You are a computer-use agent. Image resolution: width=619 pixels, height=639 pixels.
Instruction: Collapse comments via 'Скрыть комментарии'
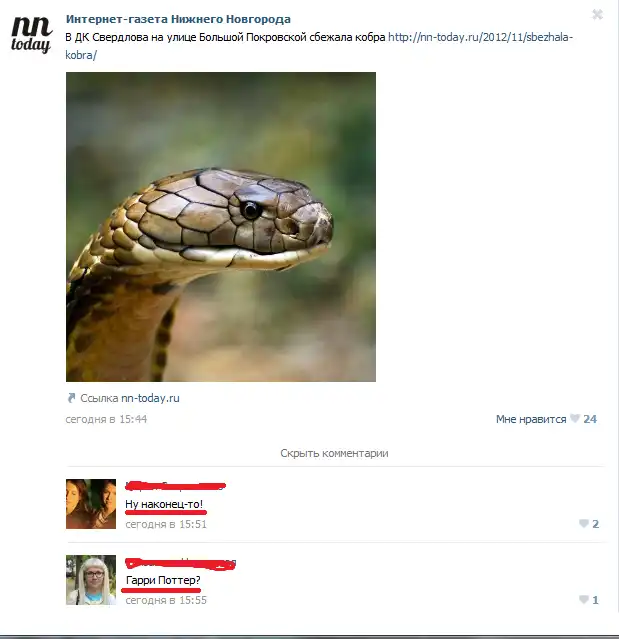pos(334,453)
